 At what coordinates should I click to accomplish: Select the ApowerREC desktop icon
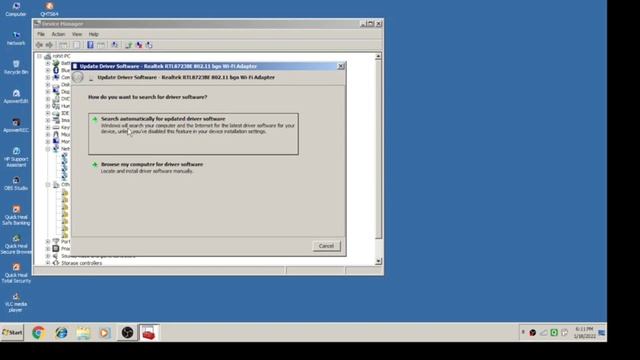pos(16,125)
